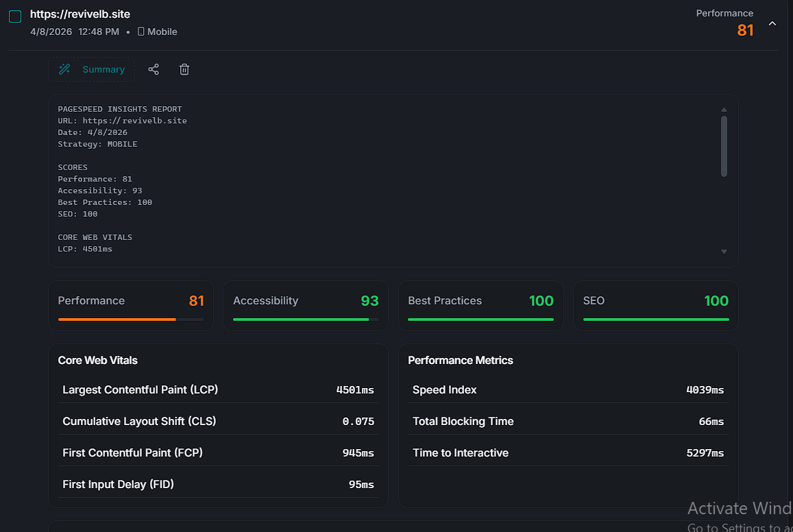The image size is (793, 532).
Task: Expand the Core Web Vitals section header
Action: [98, 360]
